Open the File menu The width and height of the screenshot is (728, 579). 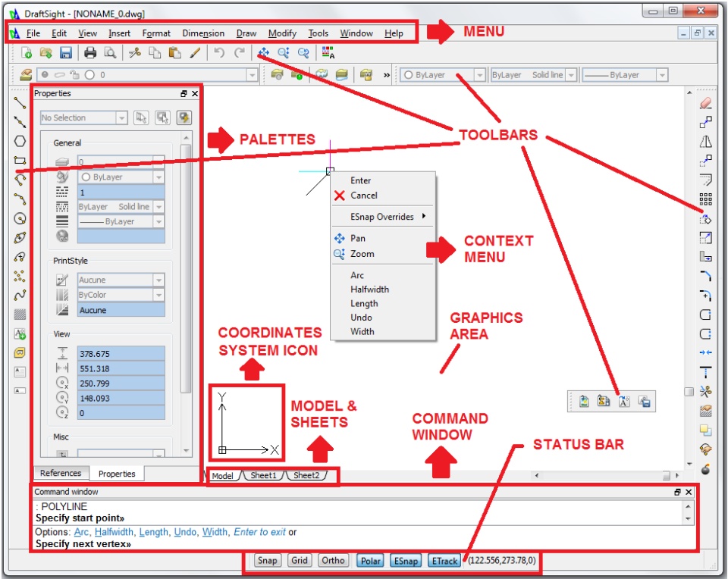33,33
